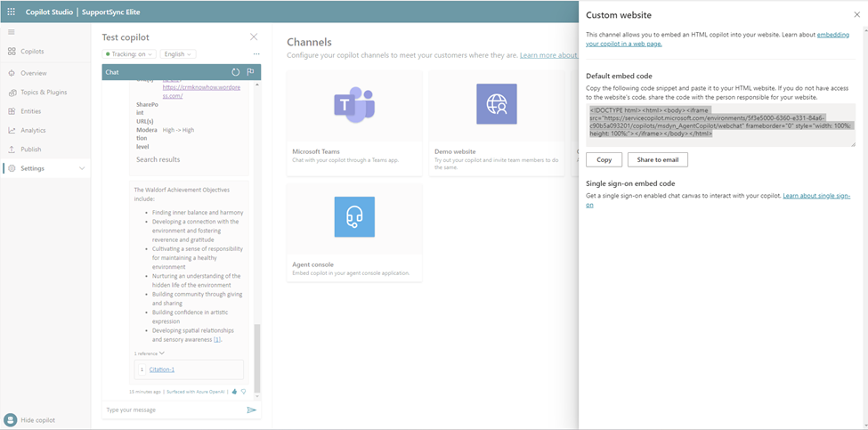This screenshot has width=868, height=430.
Task: Click the Microsoft Teams channel logo
Action: 354,104
